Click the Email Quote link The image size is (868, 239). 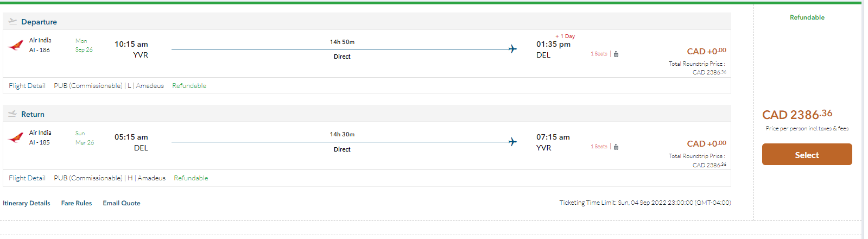[x=122, y=203]
